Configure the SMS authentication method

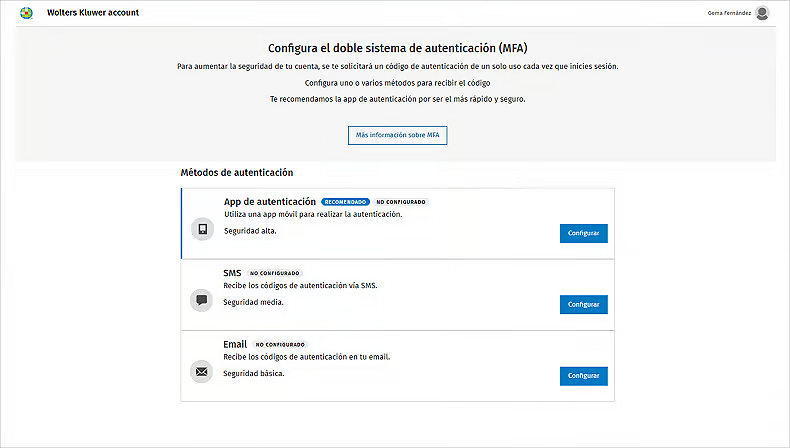583,304
